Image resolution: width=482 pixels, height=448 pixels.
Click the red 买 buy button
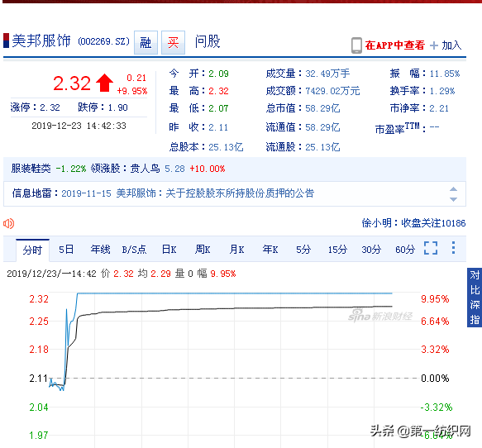(173, 42)
